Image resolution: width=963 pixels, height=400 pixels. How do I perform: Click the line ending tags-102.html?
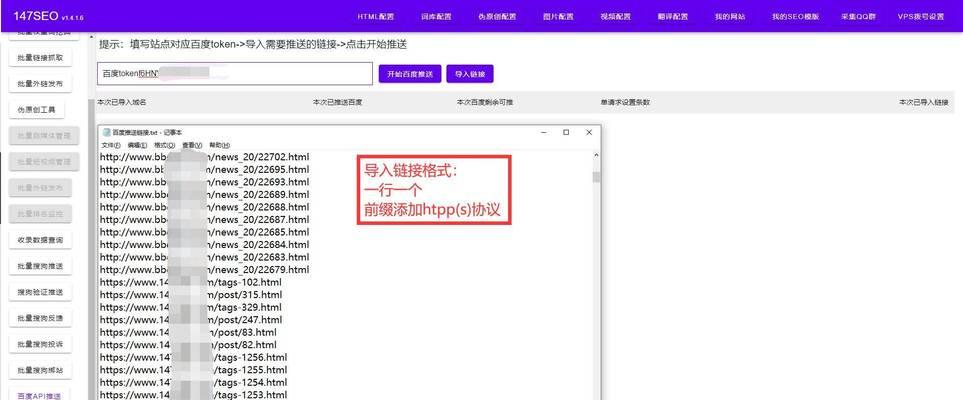click(x=191, y=282)
